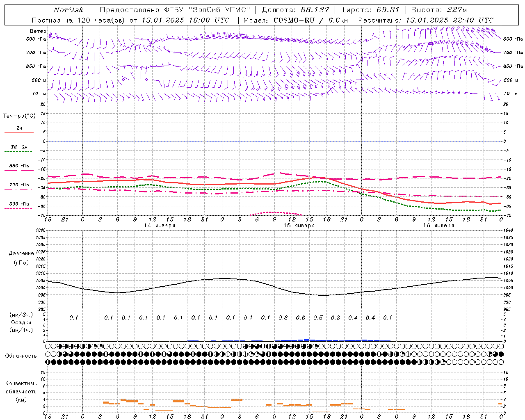This screenshot has height=420, width=525.
Task: Select the Тем-ра(°C) panel label
Action: 19,116
